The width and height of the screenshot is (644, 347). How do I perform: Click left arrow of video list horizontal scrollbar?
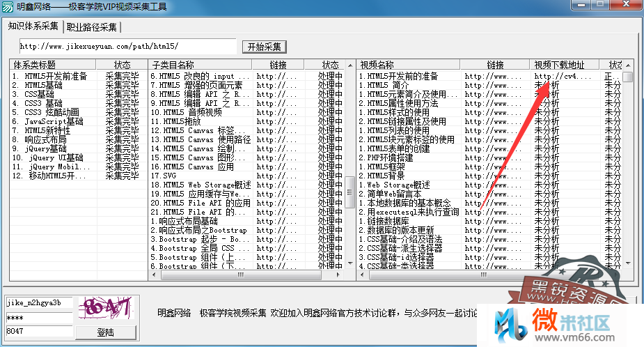pyautogui.click(x=362, y=275)
